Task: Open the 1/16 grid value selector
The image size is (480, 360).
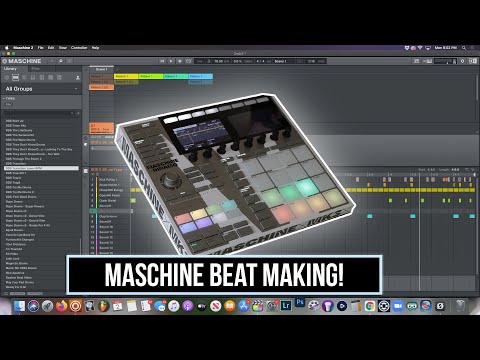Action: (311, 61)
